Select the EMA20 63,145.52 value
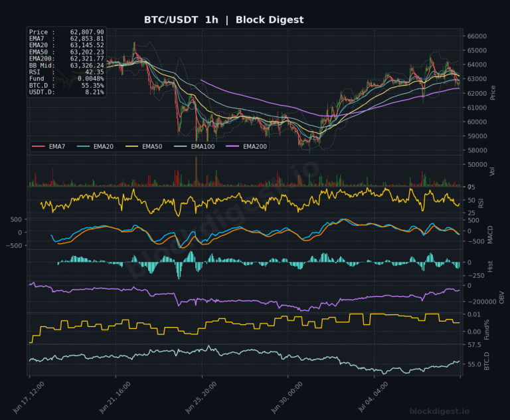 (66, 45)
